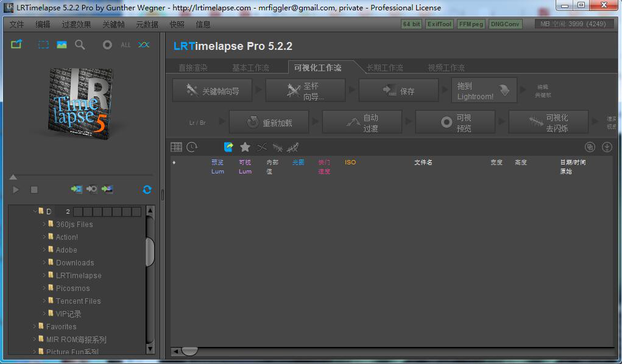Switch to the 视频工作流 tab

coord(447,68)
